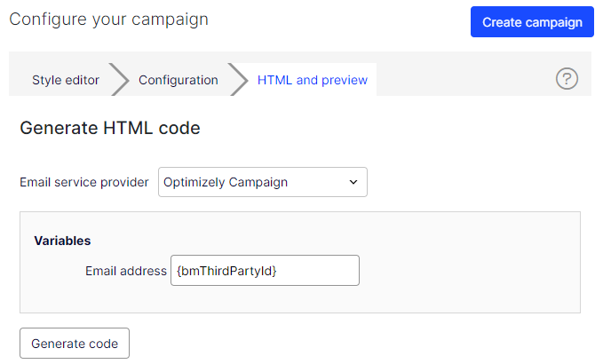Click the Optimizely Campaign selected value
The image size is (595, 364).
226,182
